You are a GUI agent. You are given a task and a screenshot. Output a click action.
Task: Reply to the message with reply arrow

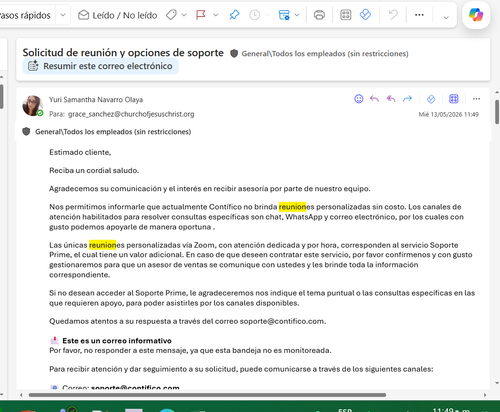pyautogui.click(x=375, y=99)
